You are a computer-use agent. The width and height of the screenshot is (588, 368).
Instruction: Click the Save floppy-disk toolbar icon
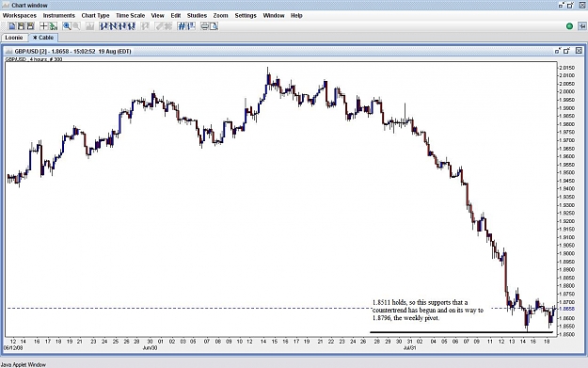click(22, 26)
